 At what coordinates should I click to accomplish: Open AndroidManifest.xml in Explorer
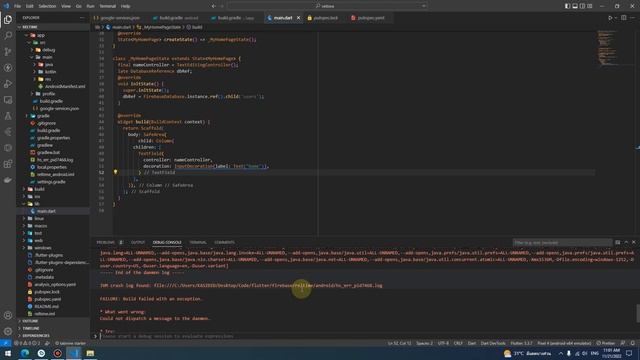[65, 87]
